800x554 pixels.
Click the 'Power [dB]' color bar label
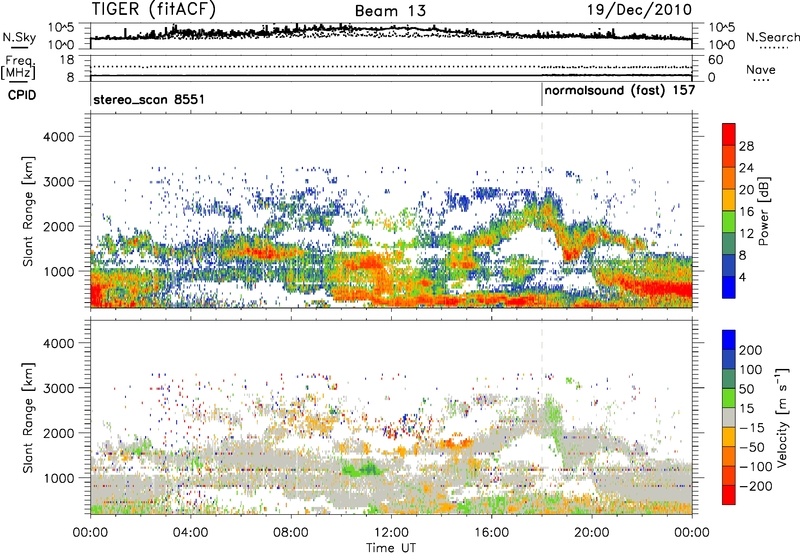[764, 211]
